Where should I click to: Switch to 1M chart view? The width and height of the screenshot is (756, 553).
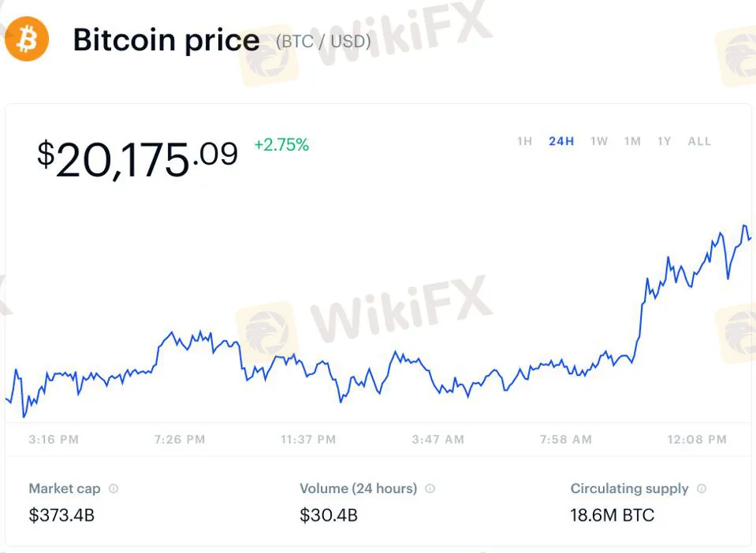[632, 142]
